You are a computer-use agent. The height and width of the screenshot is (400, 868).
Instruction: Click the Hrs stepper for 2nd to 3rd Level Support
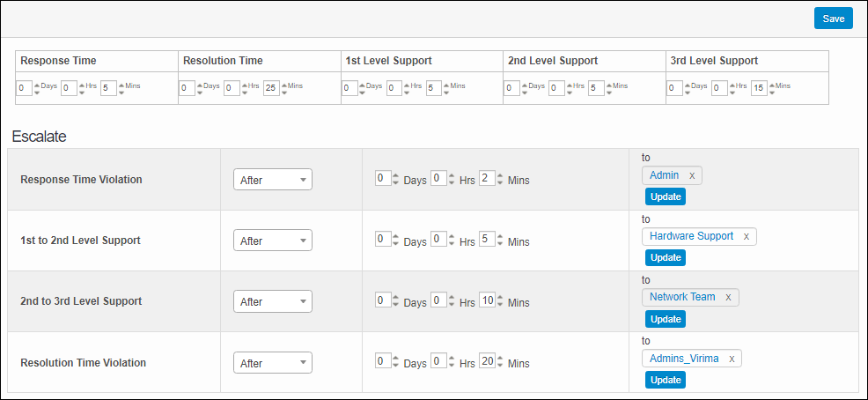pyautogui.click(x=452, y=300)
